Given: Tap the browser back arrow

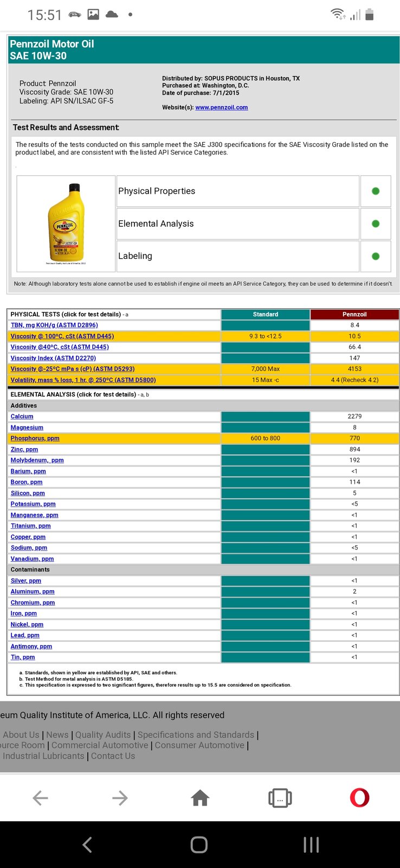Looking at the screenshot, I should click(41, 797).
